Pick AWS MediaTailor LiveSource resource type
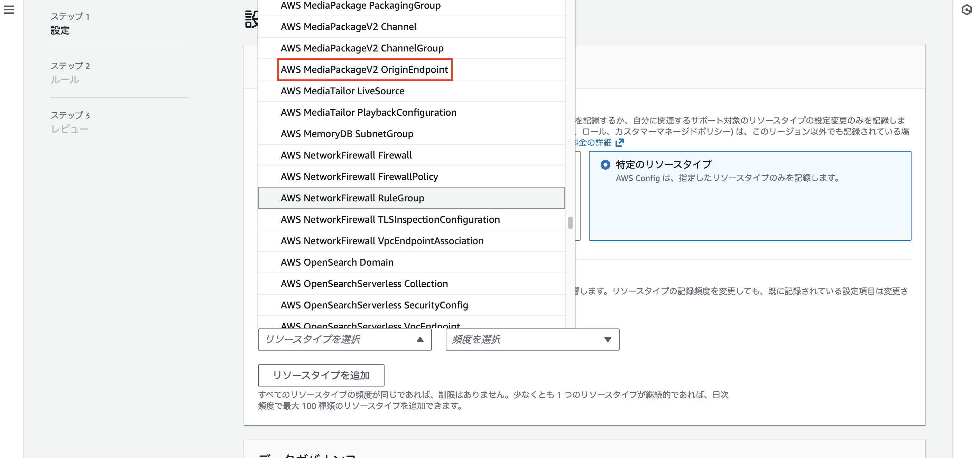980x458 pixels. (x=342, y=91)
